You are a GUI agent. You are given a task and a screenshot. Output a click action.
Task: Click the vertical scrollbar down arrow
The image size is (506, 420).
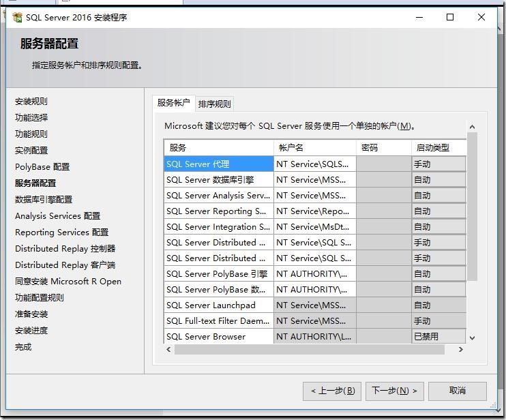[x=472, y=337]
